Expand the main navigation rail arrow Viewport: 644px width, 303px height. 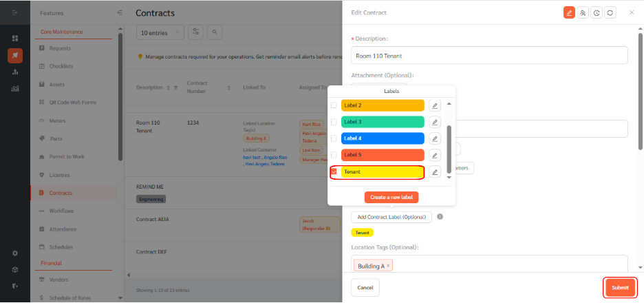(x=14, y=13)
